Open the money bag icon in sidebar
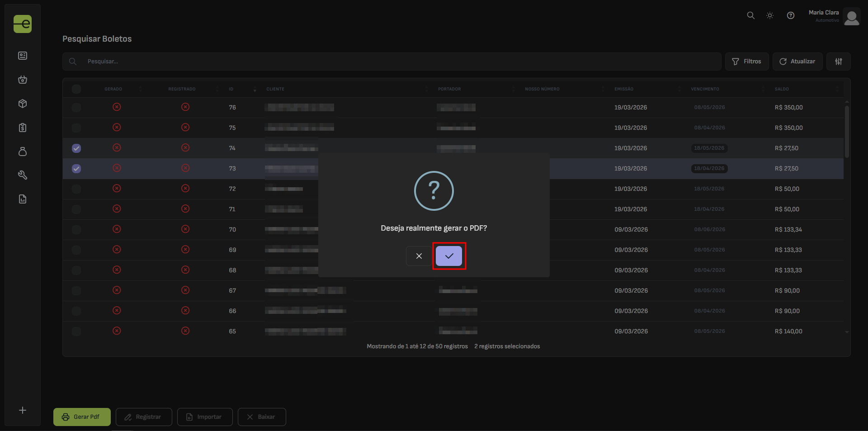The image size is (868, 431). (x=23, y=152)
